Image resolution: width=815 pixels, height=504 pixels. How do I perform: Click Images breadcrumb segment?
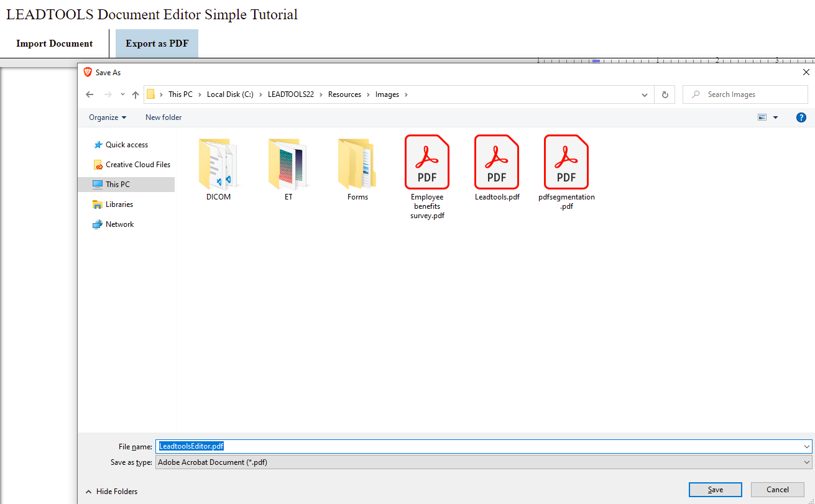pos(387,94)
